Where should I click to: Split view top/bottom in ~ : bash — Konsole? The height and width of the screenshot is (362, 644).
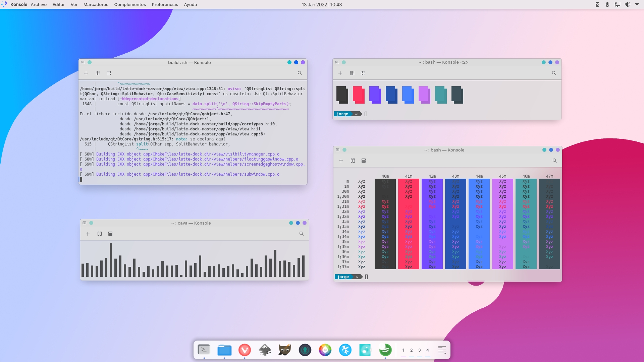(364, 161)
